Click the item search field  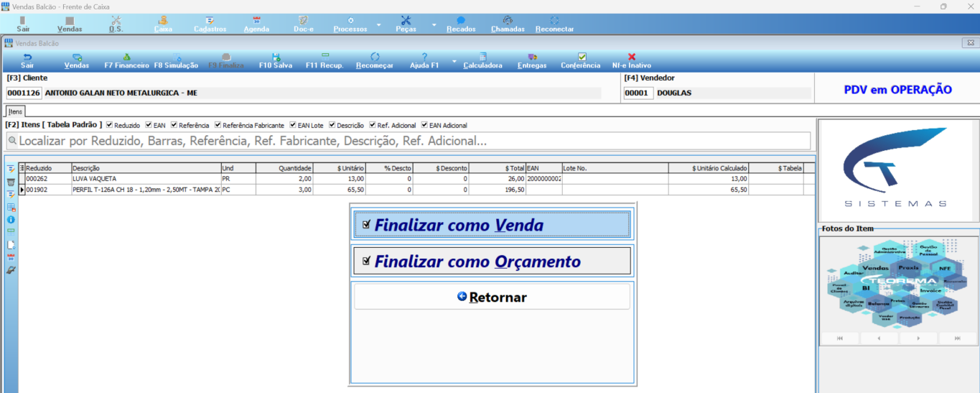coord(408,141)
